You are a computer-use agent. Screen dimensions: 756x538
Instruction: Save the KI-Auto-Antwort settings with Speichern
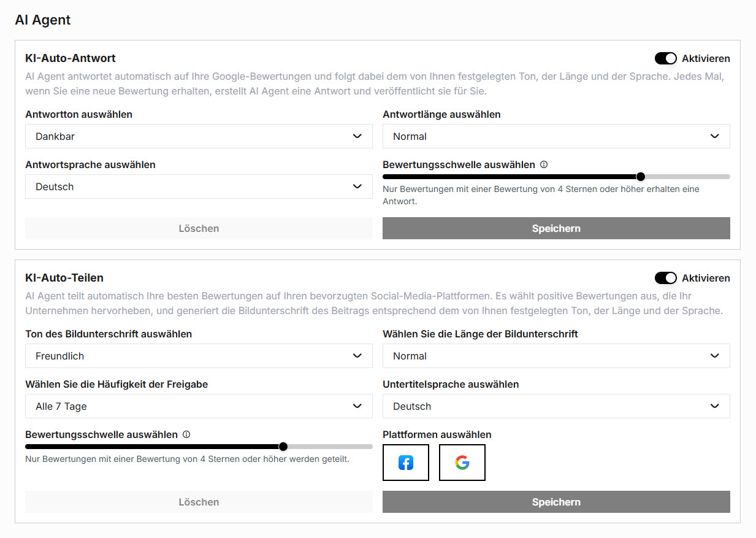pos(556,228)
